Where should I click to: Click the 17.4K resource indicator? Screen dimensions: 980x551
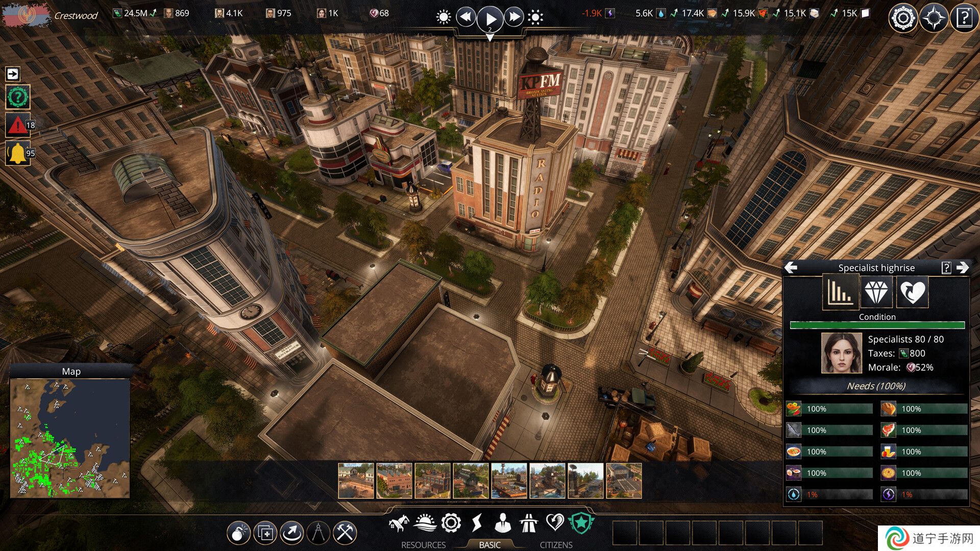coord(694,13)
